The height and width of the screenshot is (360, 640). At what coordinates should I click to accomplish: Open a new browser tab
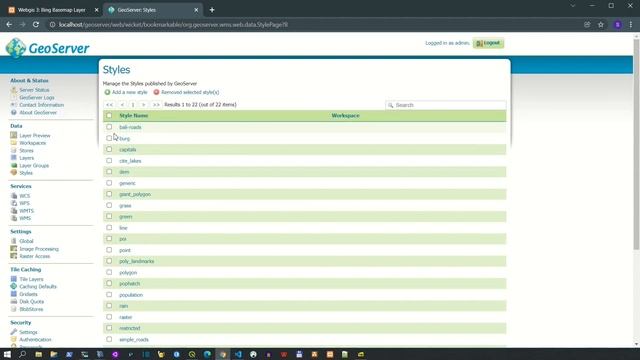(212, 10)
